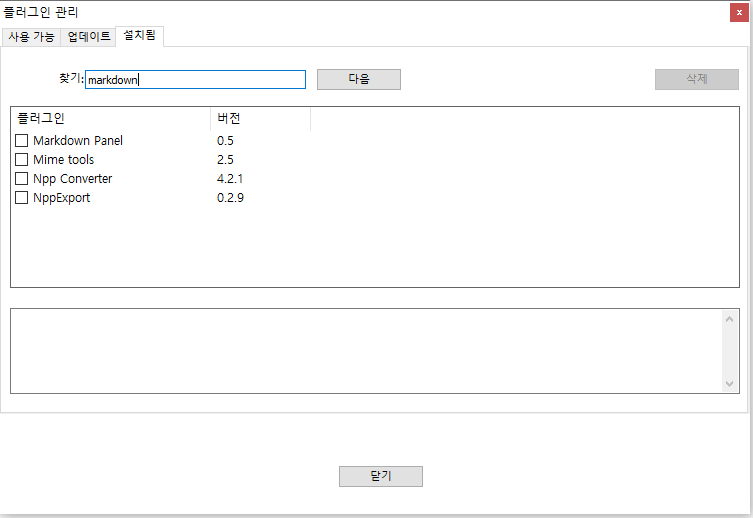Switch to the 사용 가능 tab
Viewport: 753px width, 518px height.
coord(31,37)
